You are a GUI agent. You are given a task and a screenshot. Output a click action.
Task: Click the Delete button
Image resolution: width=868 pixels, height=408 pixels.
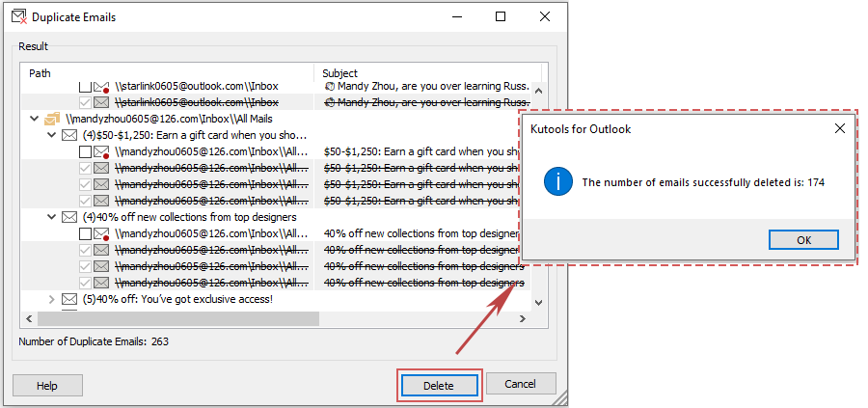(438, 385)
